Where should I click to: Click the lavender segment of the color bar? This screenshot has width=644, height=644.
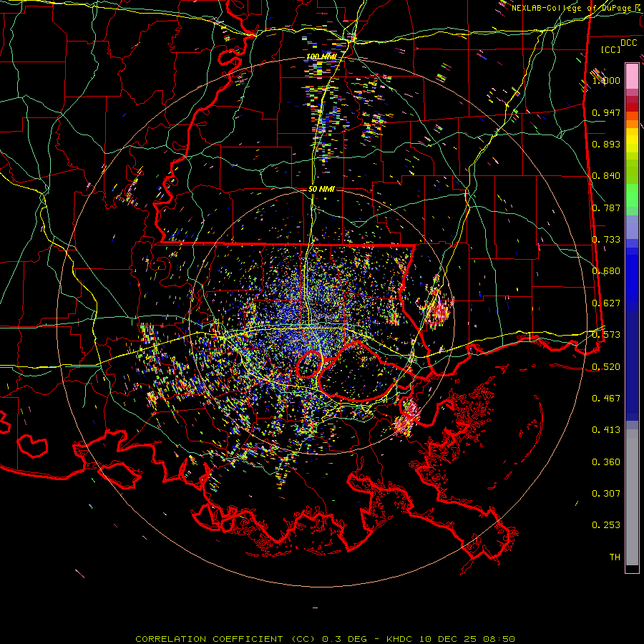tap(632, 227)
